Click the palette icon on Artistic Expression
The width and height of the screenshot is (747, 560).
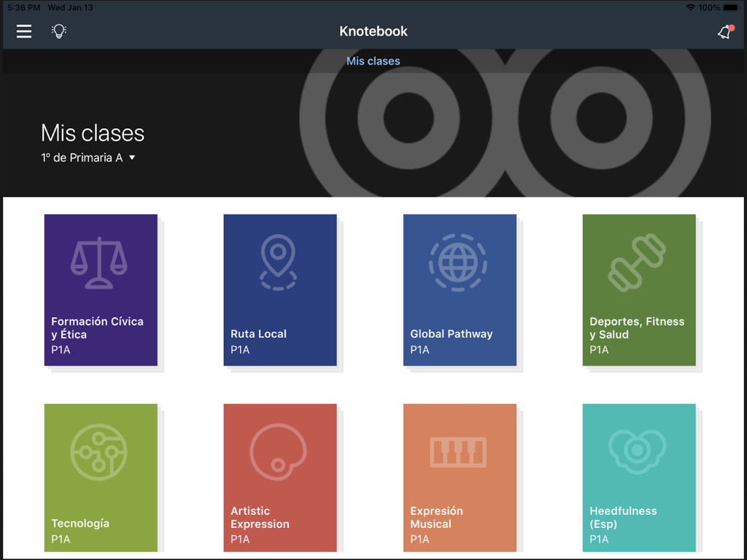[x=280, y=451]
